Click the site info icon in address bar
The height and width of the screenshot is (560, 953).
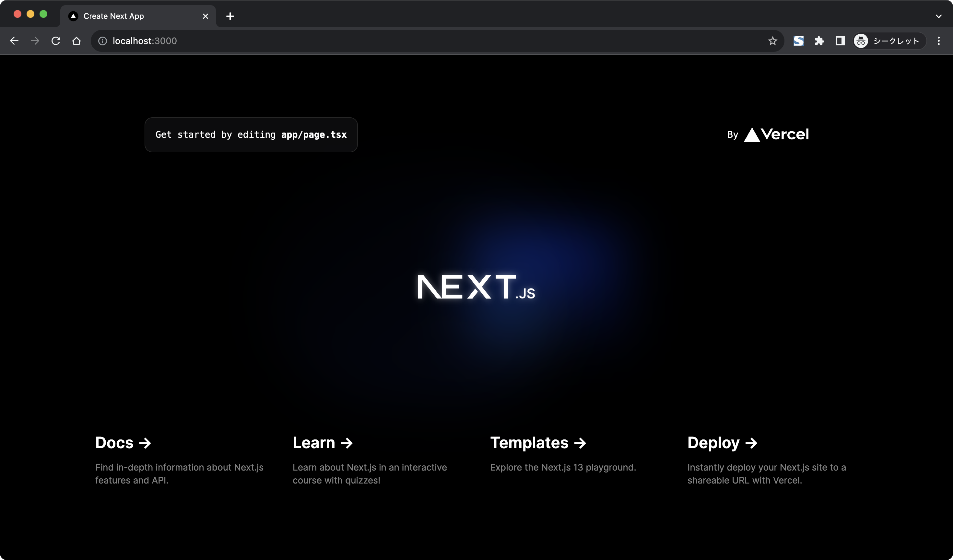[x=102, y=41]
